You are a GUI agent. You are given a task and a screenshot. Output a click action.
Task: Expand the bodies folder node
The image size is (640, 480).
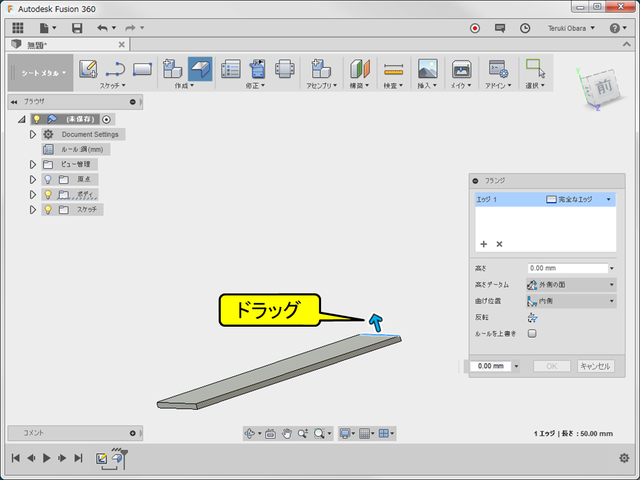coord(33,194)
